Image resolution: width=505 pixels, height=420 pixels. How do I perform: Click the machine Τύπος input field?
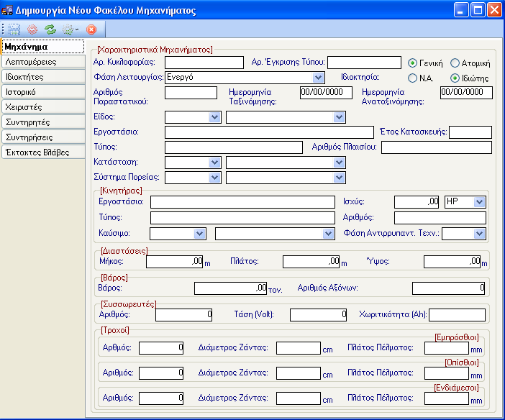[234, 147]
